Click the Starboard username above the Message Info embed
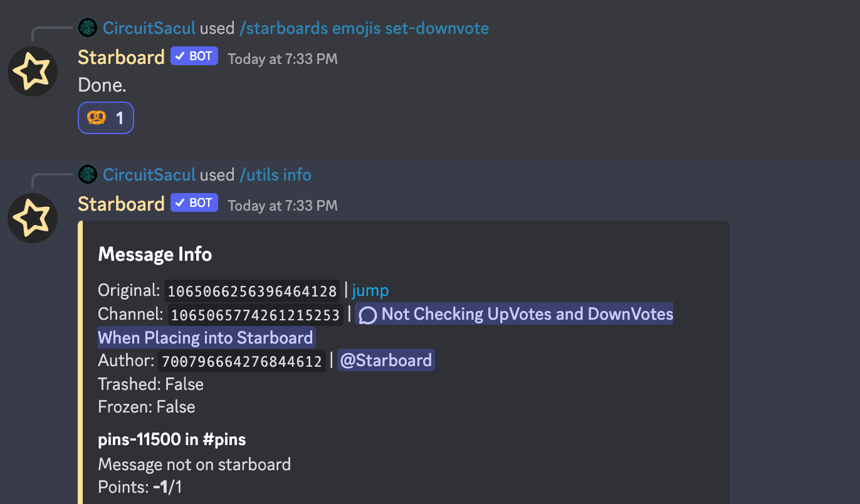 tap(121, 204)
